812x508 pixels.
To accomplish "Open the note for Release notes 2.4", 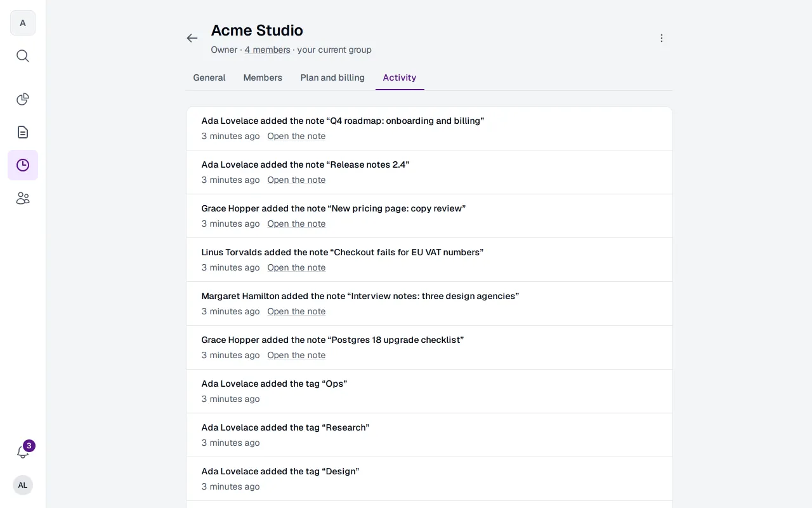I will click(x=296, y=180).
